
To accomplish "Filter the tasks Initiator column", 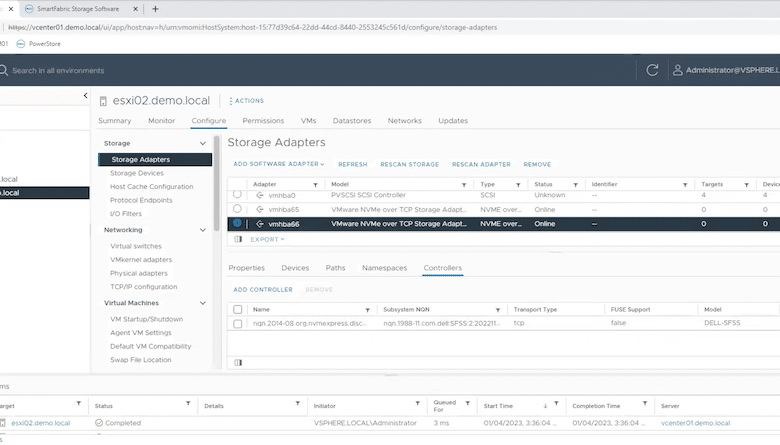I will click(417, 403).
